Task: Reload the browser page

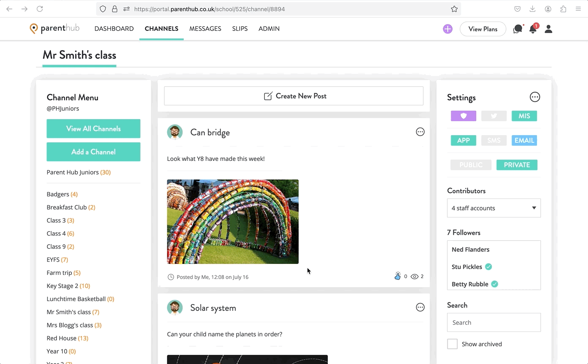Action: pyautogui.click(x=39, y=9)
